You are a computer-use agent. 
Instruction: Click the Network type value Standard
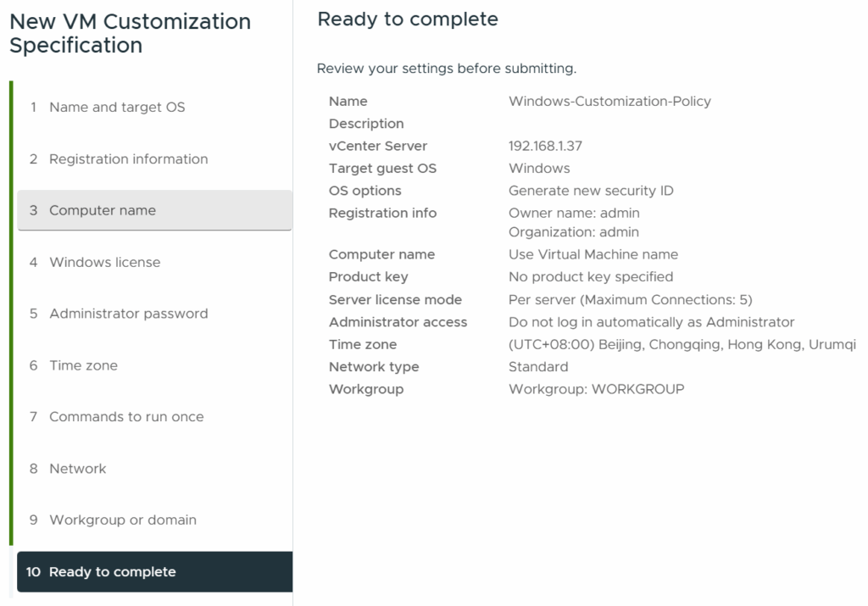[x=538, y=367]
